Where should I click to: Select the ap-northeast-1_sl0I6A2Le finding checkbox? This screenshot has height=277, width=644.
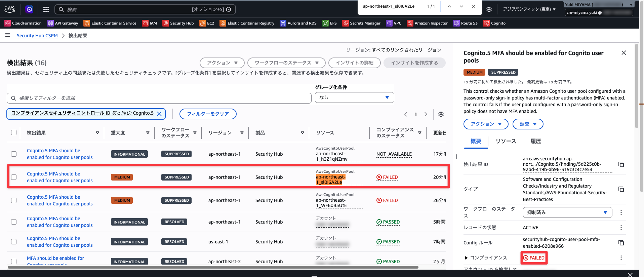pos(14,177)
